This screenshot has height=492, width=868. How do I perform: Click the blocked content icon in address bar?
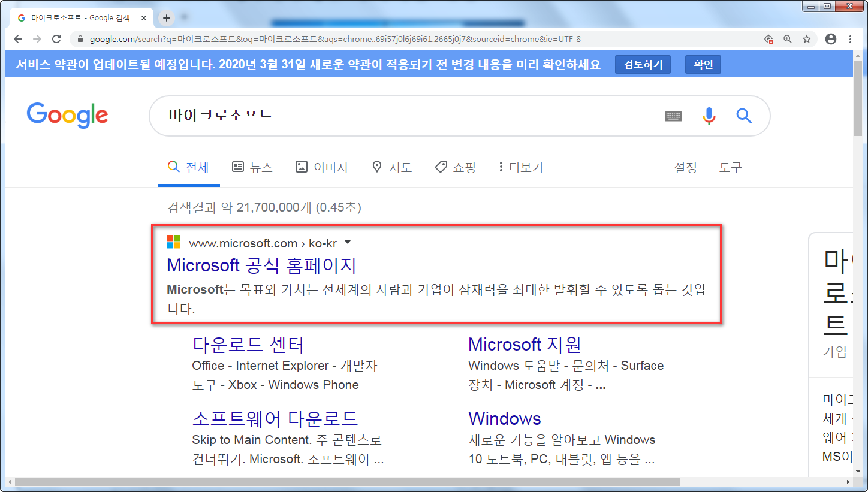tap(768, 39)
